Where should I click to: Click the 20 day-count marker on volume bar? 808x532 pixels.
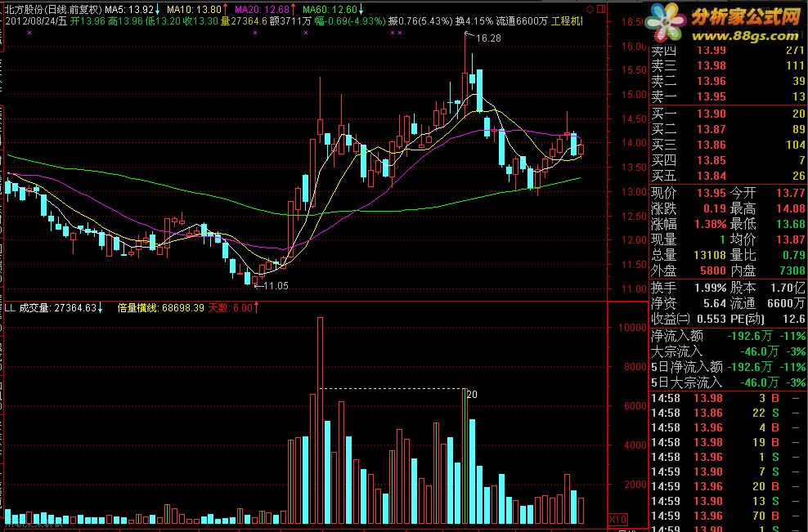tap(472, 395)
